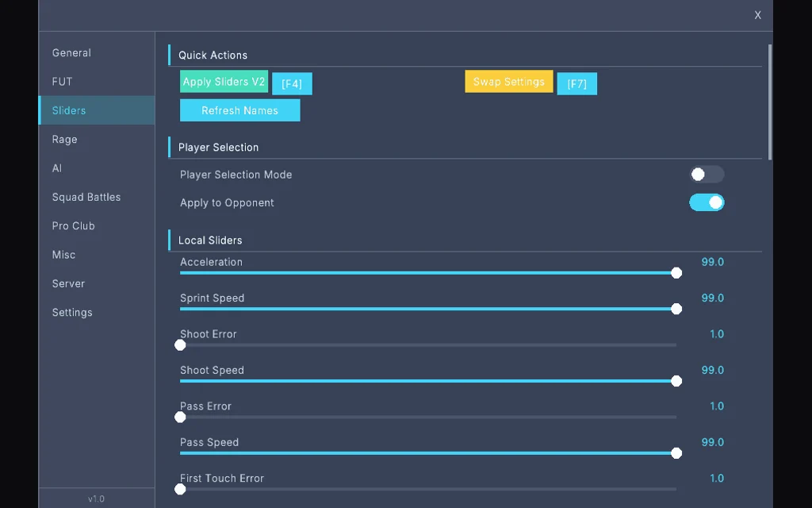Click the Player Selection section header
Image resolution: width=812 pixels, height=508 pixels.
pos(219,148)
